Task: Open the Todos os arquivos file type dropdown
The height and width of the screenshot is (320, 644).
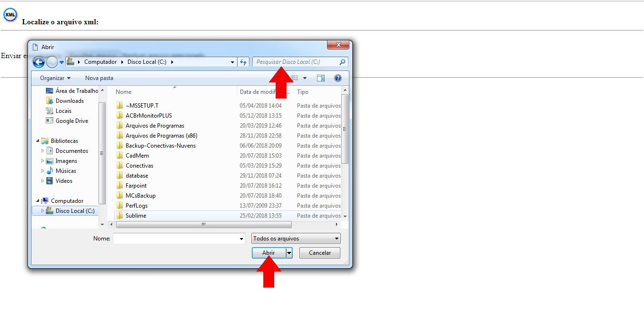Action: click(x=296, y=239)
